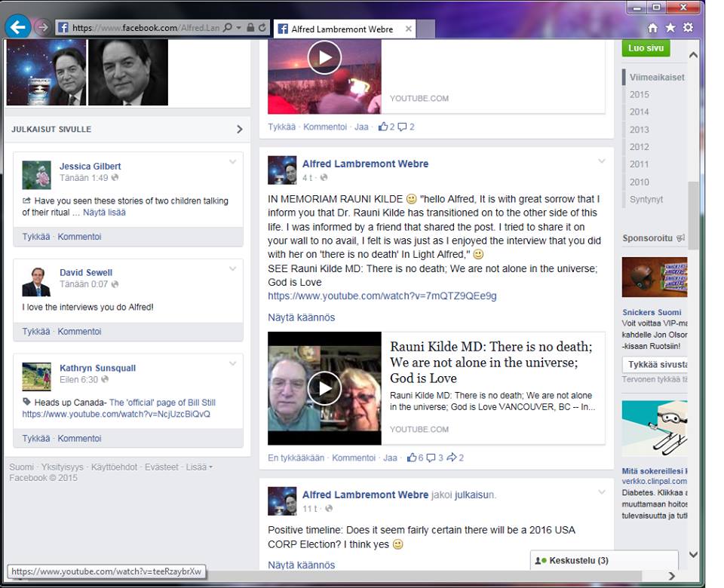Jump to 2014 in timeline

[639, 112]
